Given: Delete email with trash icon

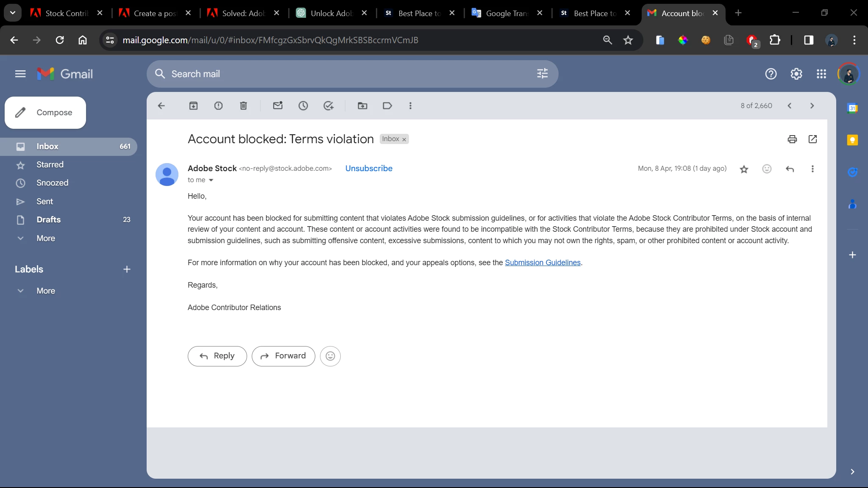Looking at the screenshot, I should 243,106.
